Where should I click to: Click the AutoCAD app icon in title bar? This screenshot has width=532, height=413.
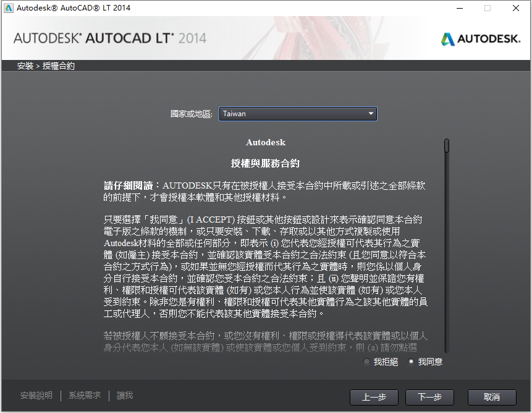pyautogui.click(x=9, y=8)
